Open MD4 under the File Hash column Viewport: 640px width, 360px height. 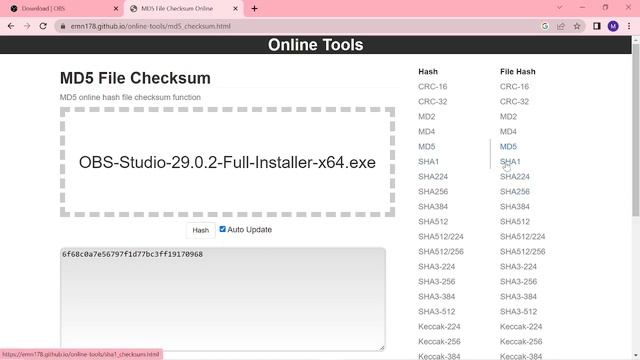(x=508, y=131)
